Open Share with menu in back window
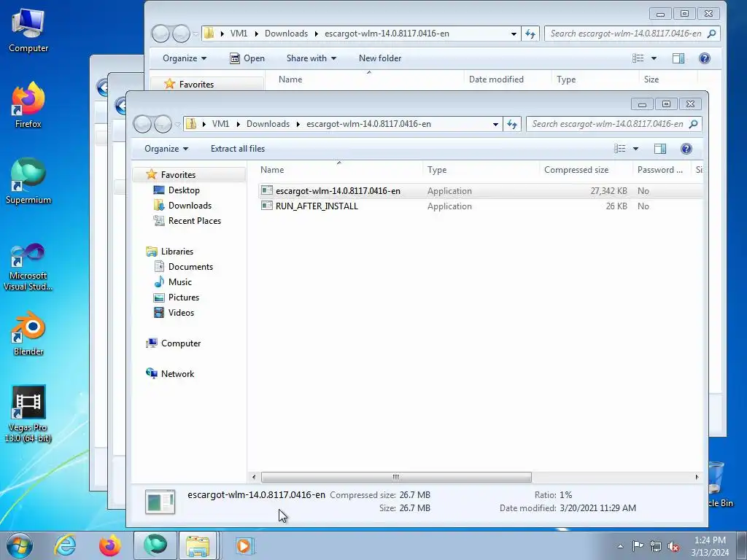This screenshot has width=747, height=560. pyautogui.click(x=311, y=58)
